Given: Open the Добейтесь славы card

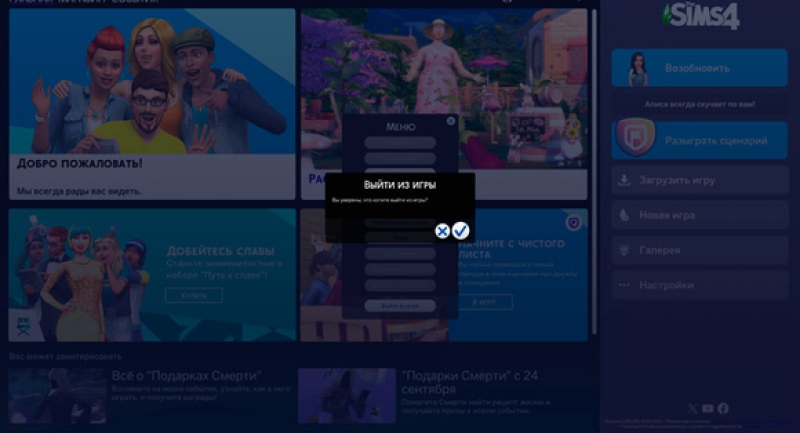Looking at the screenshot, I should pyautogui.click(x=152, y=275).
